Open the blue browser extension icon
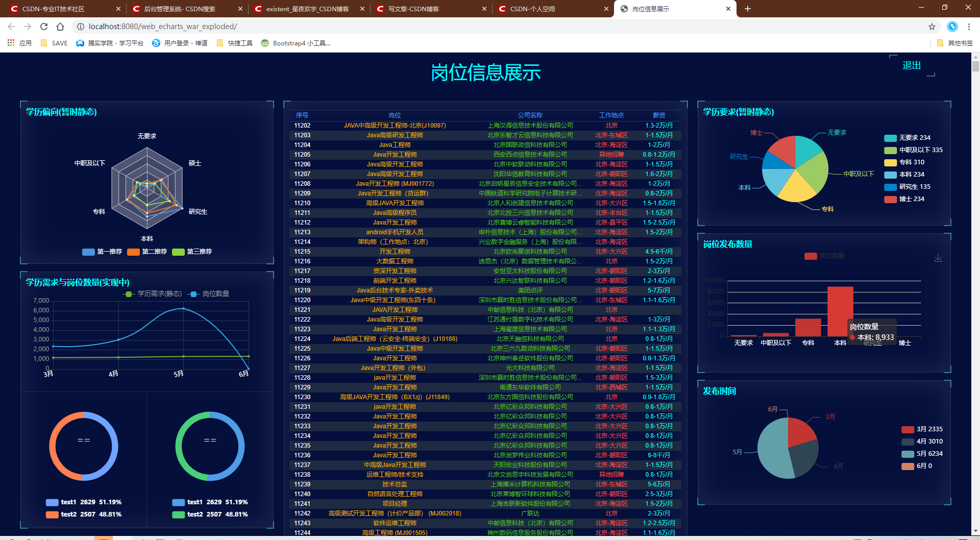The width and height of the screenshot is (980, 540). (x=952, y=27)
